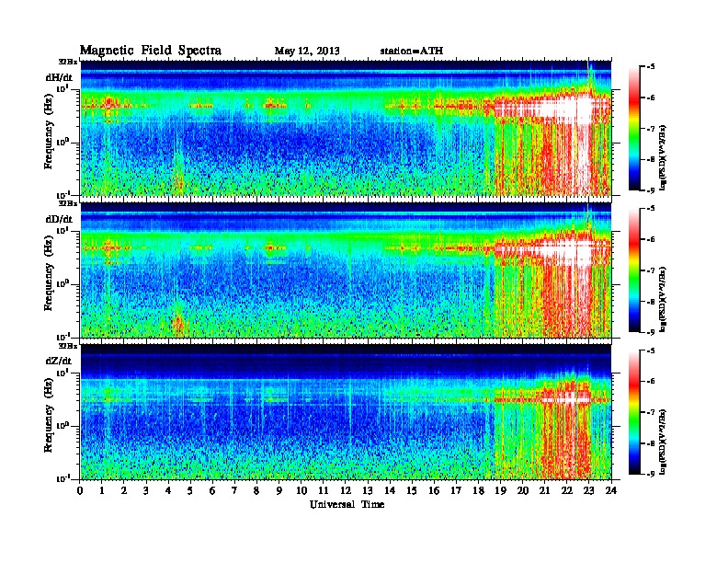Click hour 22 on the Universal Time axis

567,490
